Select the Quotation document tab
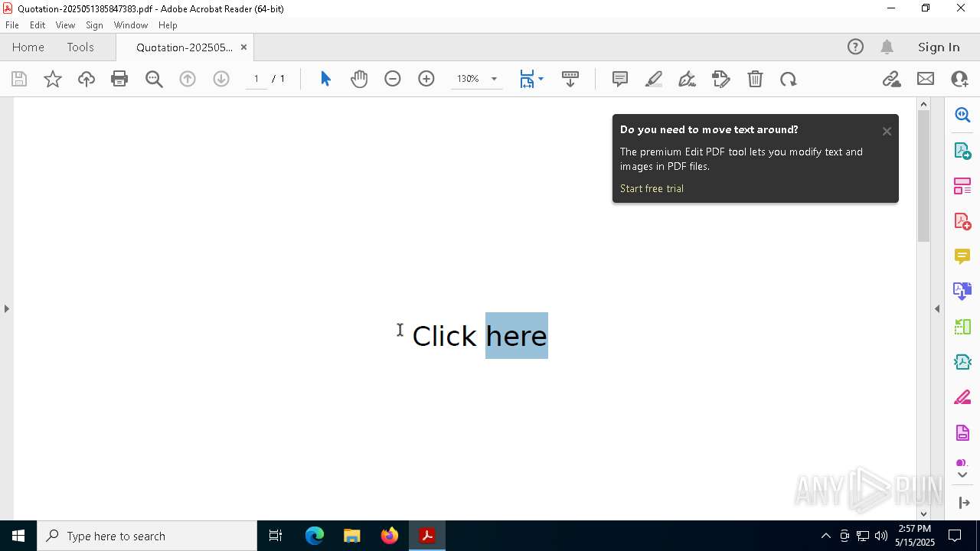The image size is (980, 551). coord(185,47)
